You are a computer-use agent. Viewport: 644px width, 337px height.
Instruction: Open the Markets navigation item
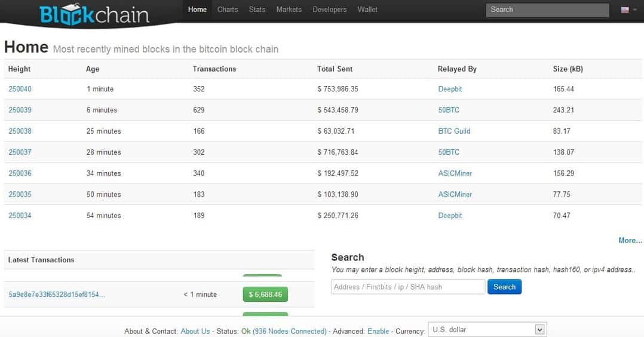tap(289, 10)
